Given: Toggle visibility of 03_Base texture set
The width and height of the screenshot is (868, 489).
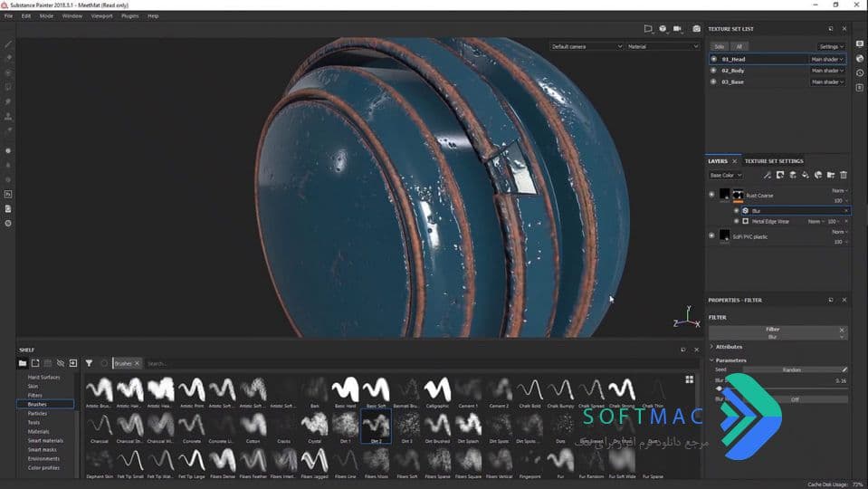Looking at the screenshot, I should 713,81.
